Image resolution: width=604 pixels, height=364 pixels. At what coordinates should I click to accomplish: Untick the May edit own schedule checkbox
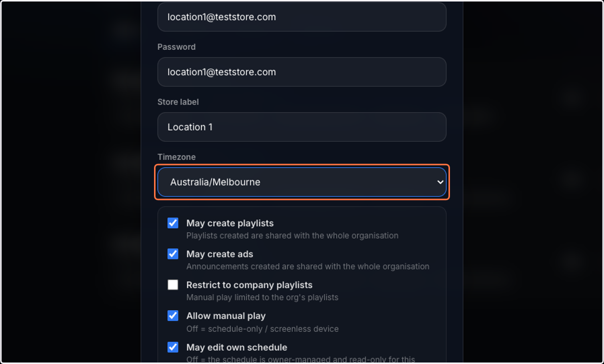coord(173,347)
